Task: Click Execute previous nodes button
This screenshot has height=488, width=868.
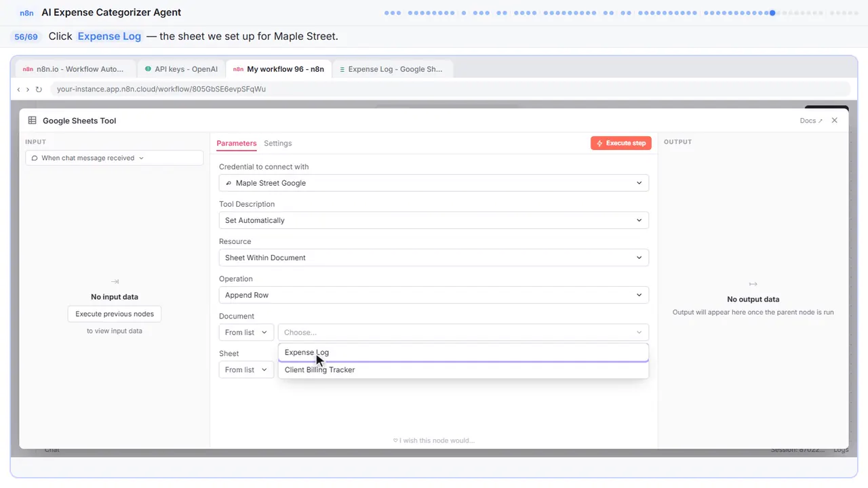Action: (115, 314)
